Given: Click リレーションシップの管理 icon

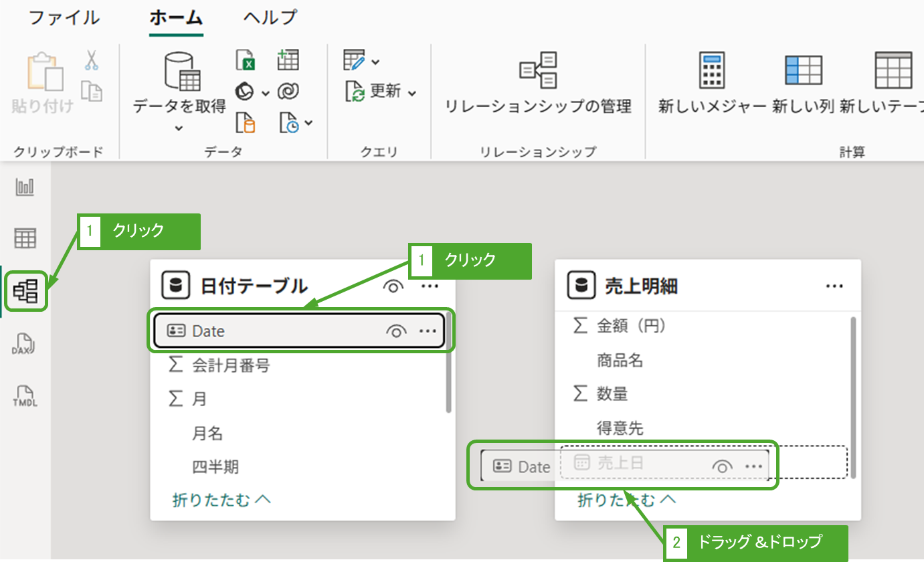Looking at the screenshot, I should coord(539,70).
